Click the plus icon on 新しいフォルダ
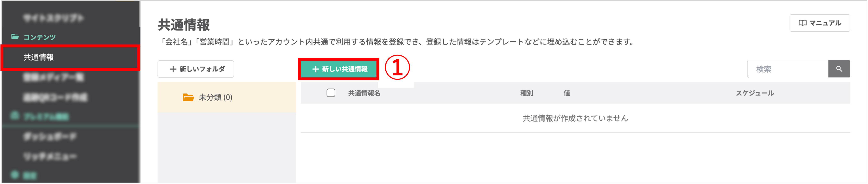Image resolution: width=868 pixels, height=184 pixels. click(x=173, y=69)
